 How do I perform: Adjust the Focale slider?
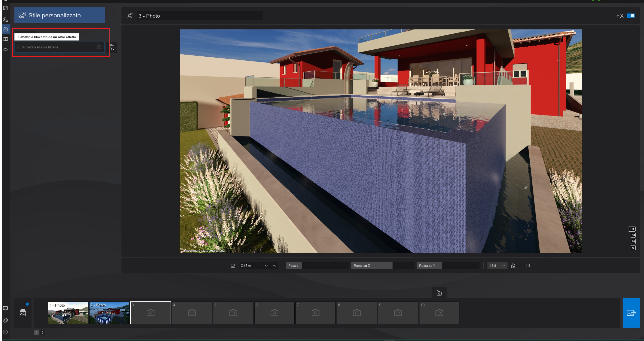point(317,266)
